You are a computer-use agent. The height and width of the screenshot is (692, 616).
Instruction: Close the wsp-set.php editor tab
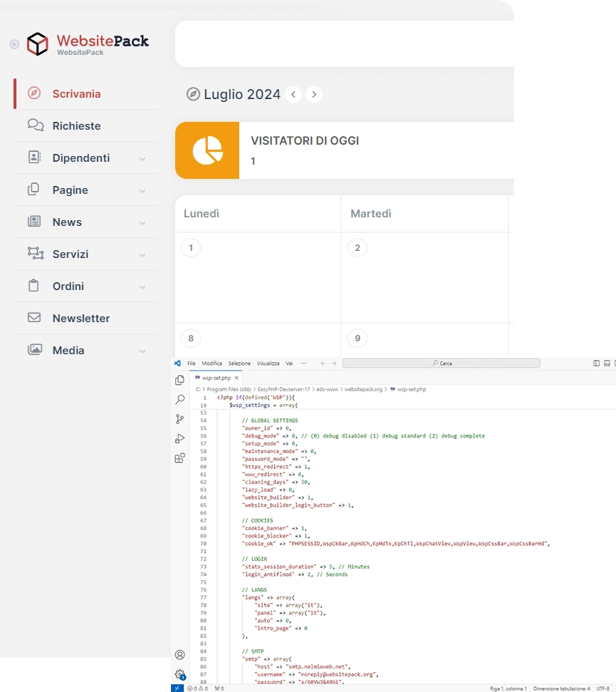pyautogui.click(x=236, y=378)
